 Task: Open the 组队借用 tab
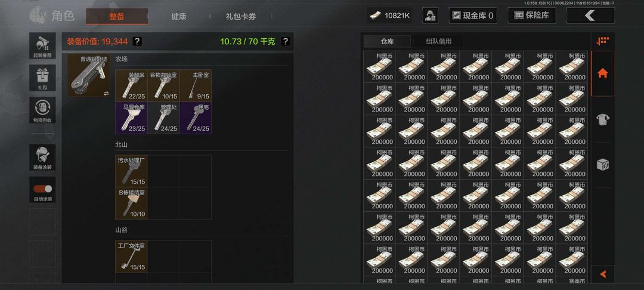tap(439, 42)
